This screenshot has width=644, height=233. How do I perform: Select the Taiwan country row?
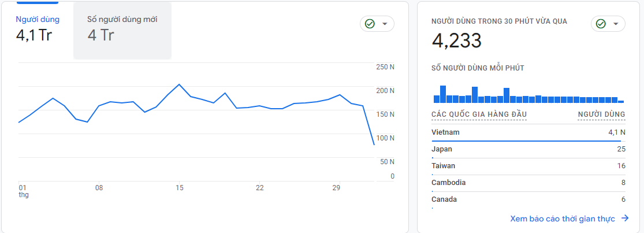tap(528, 166)
